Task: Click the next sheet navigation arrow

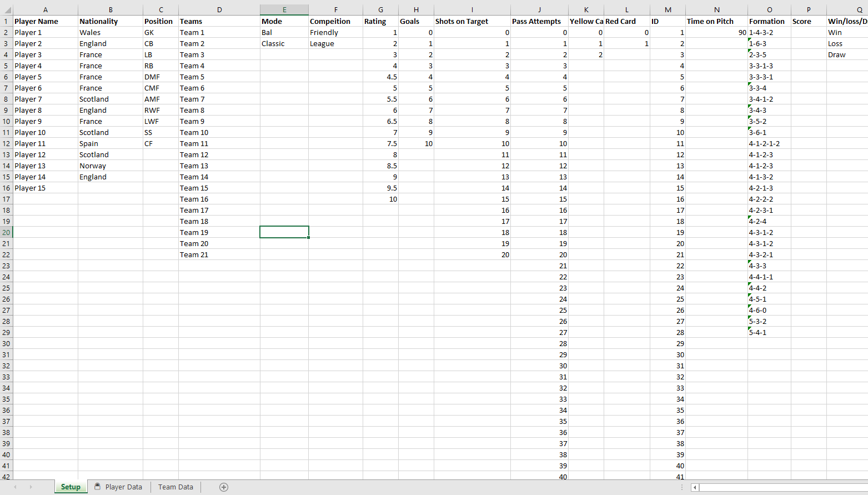Action: click(x=31, y=487)
